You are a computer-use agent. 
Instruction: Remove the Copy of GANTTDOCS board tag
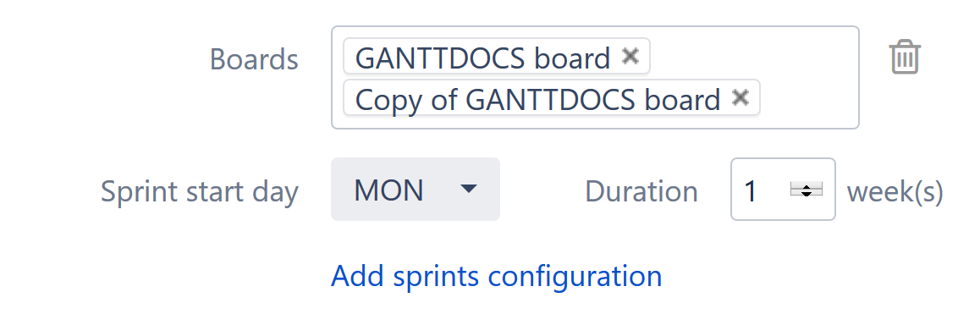pos(740,97)
